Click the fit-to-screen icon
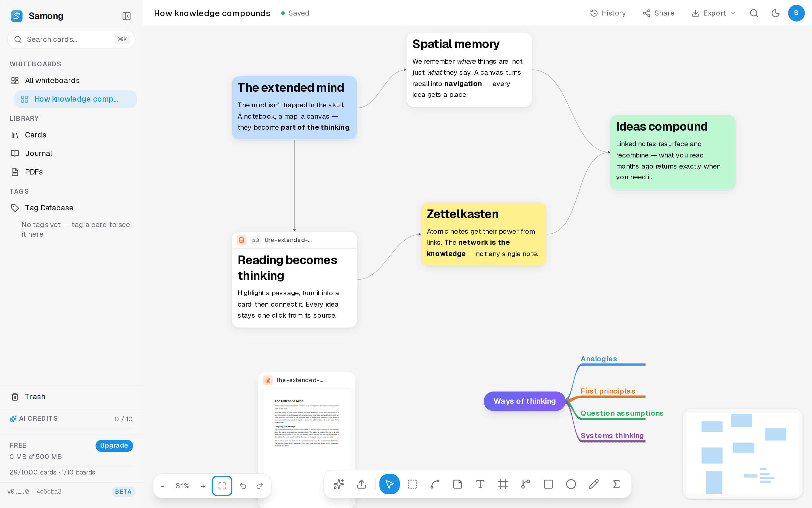Image resolution: width=812 pixels, height=508 pixels. pyautogui.click(x=222, y=486)
